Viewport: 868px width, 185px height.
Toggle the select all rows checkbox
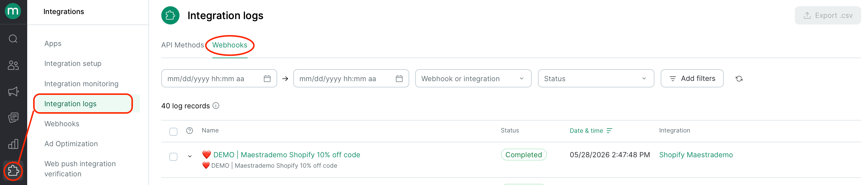coord(173,132)
